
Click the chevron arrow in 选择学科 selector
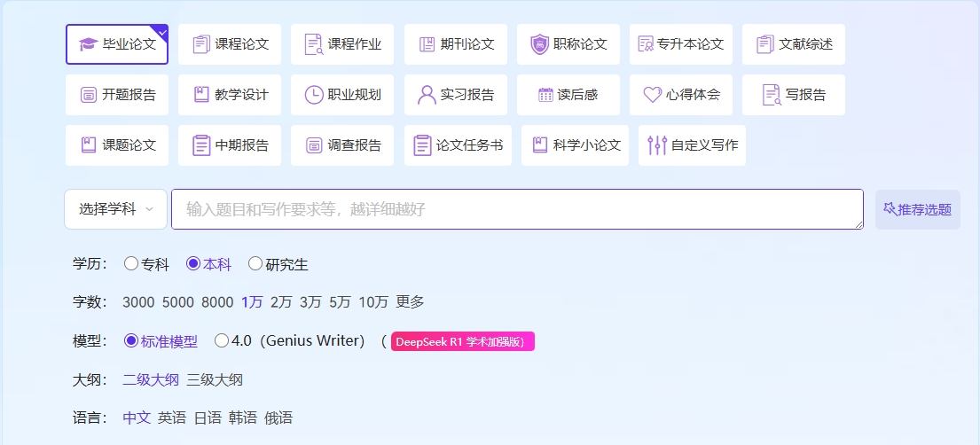point(149,210)
